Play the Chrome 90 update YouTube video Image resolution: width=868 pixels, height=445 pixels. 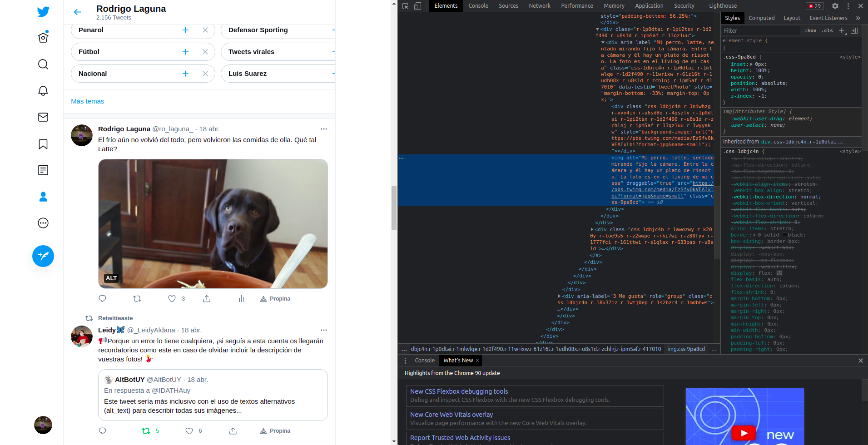744,433
